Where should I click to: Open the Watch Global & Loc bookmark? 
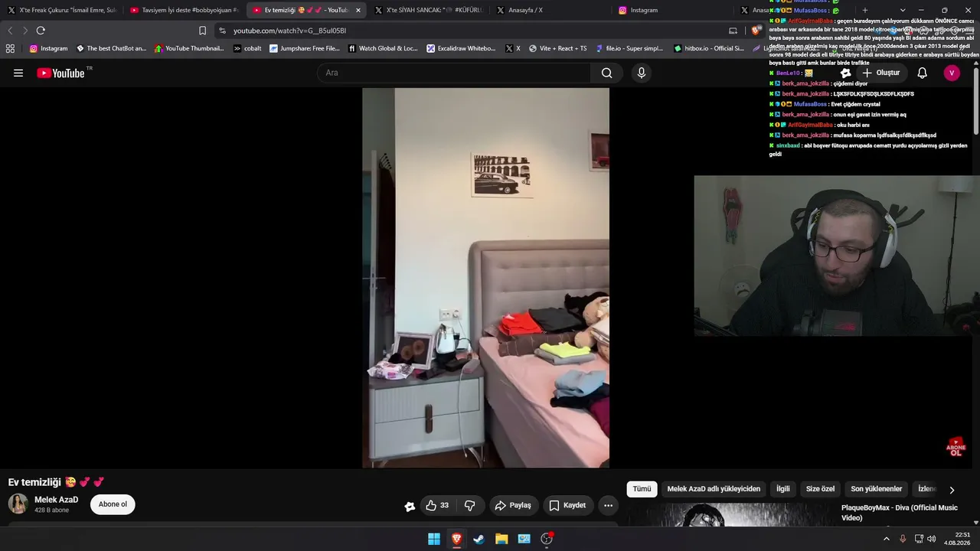coord(383,48)
